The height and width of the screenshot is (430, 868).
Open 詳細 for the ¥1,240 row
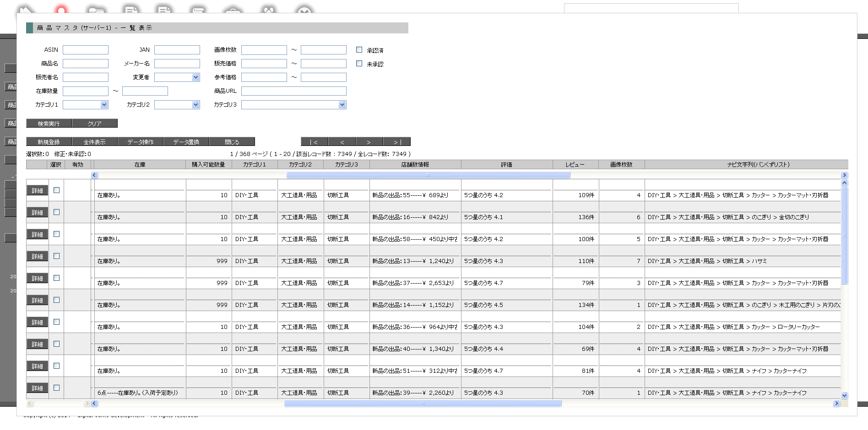pos(37,256)
